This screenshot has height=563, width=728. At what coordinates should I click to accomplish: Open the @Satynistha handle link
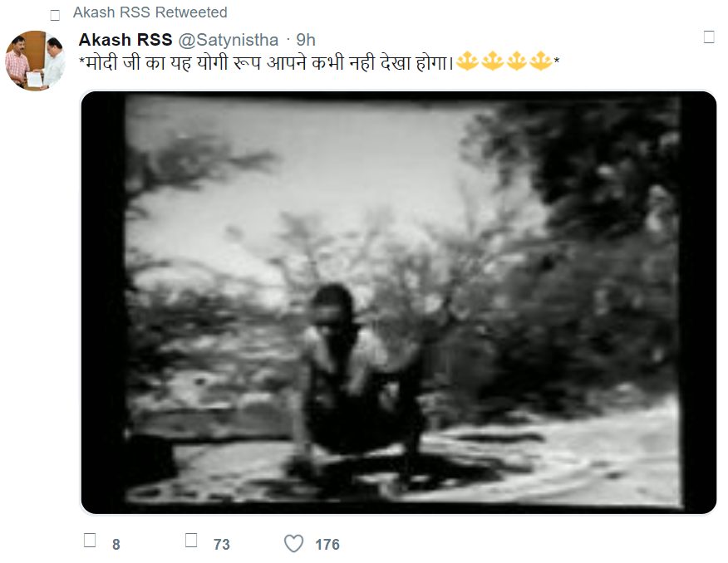click(x=229, y=41)
